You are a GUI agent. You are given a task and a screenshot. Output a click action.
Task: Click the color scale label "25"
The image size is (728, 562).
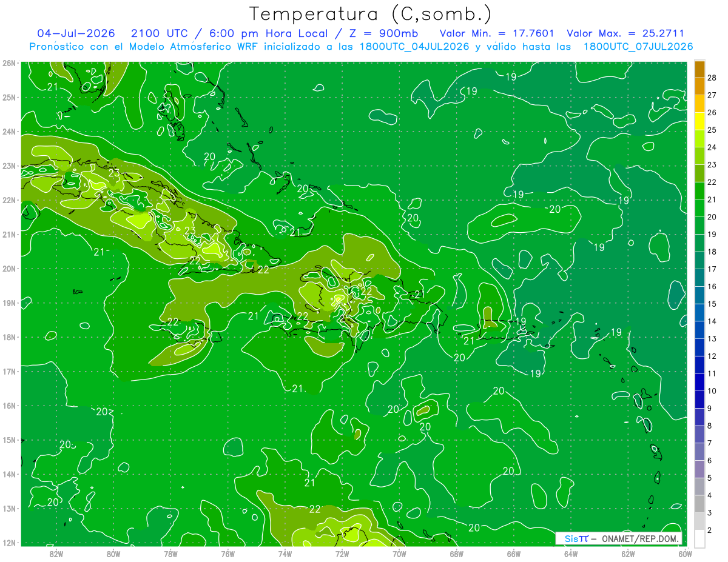[712, 130]
